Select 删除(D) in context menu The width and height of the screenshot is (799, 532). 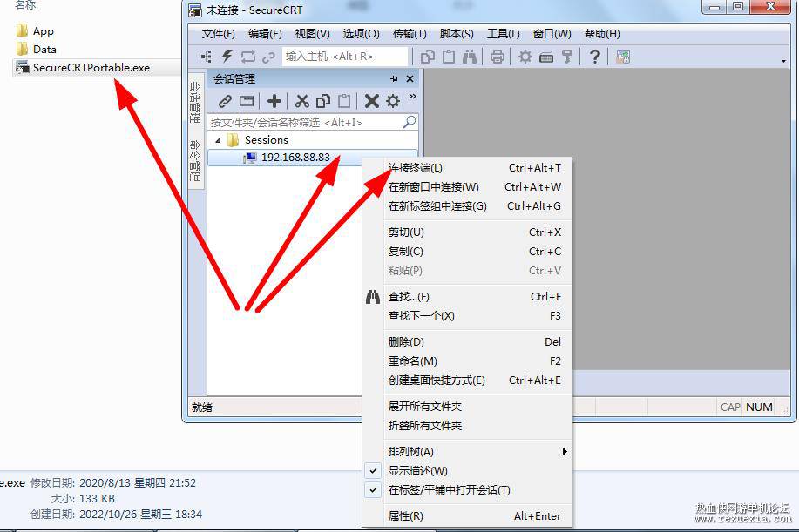467,342
